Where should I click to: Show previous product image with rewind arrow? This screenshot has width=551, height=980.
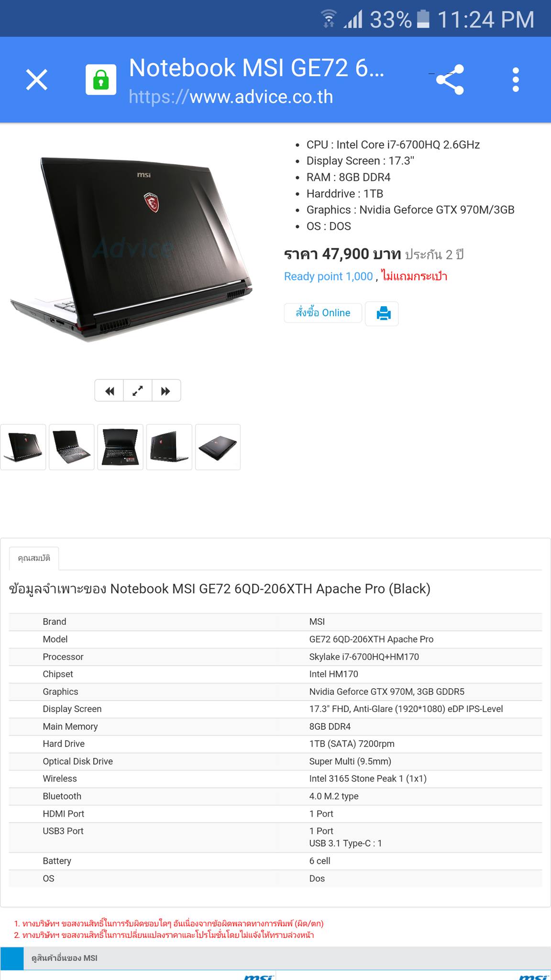[x=110, y=390]
